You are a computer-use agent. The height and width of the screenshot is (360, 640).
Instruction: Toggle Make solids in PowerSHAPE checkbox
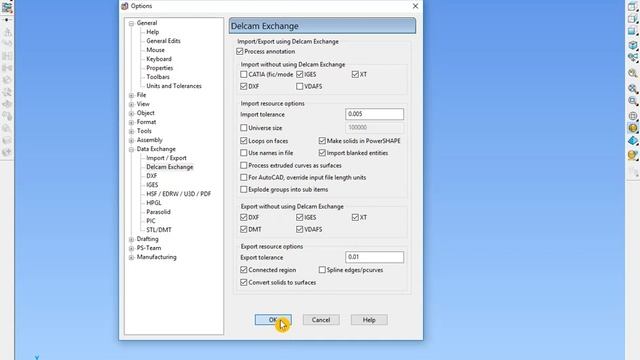click(x=322, y=141)
